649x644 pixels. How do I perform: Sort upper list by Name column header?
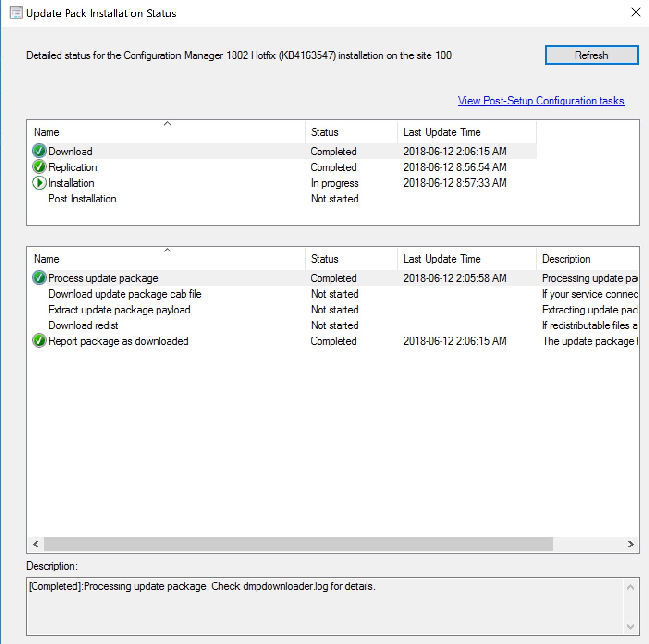[x=166, y=132]
